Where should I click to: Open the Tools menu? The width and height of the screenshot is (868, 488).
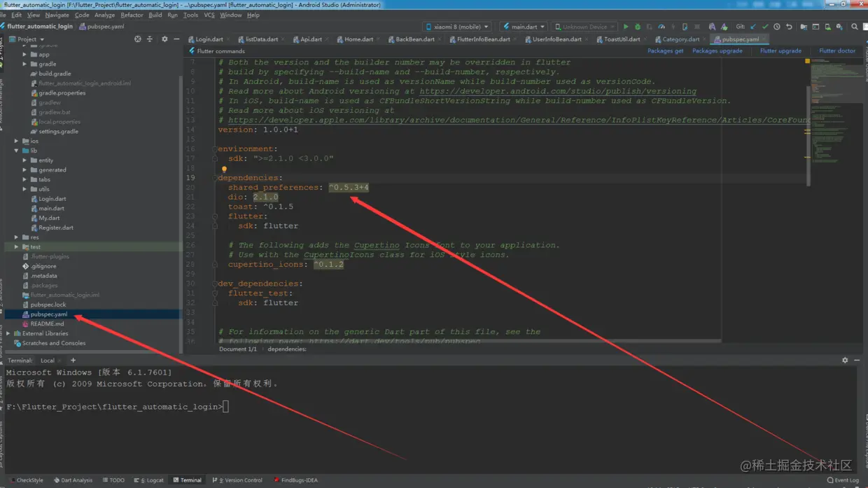pos(190,15)
